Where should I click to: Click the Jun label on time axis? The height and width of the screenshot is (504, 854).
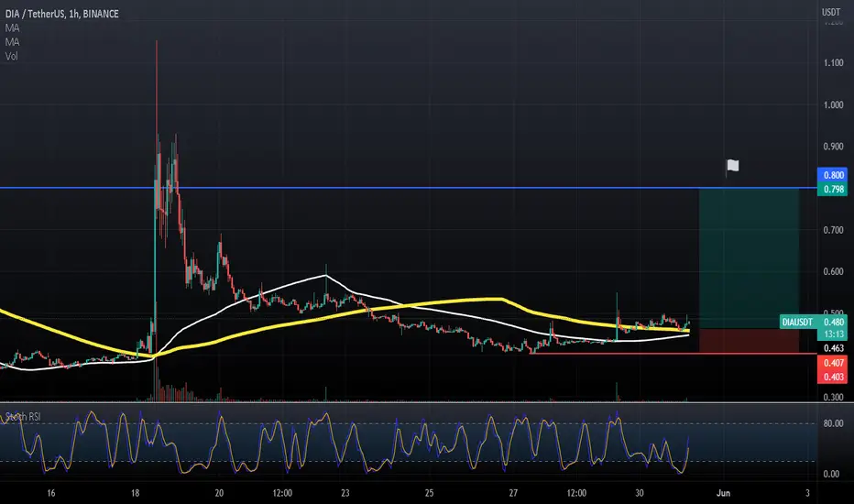click(723, 493)
